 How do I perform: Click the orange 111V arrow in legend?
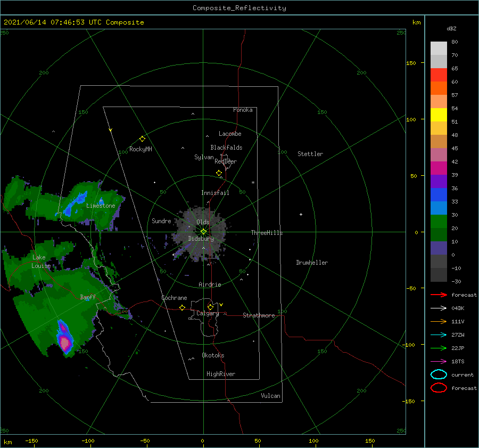[x=439, y=321]
